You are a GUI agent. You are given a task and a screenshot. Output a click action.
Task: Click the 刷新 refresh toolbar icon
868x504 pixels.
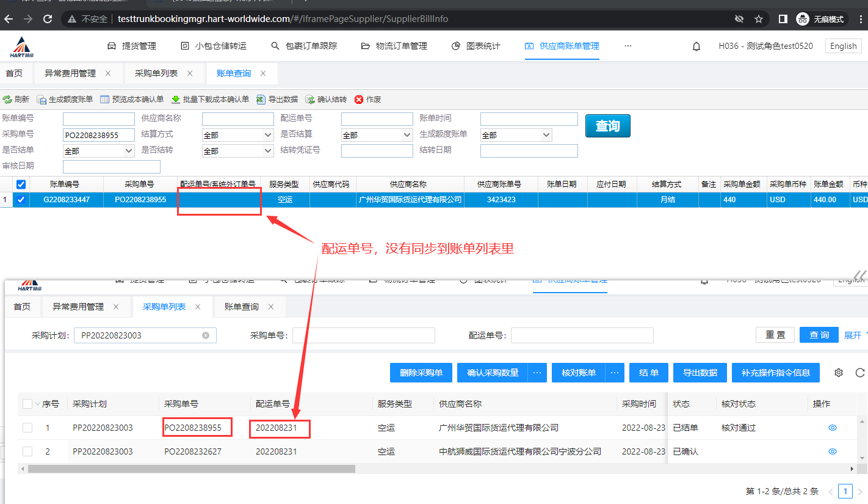point(7,100)
